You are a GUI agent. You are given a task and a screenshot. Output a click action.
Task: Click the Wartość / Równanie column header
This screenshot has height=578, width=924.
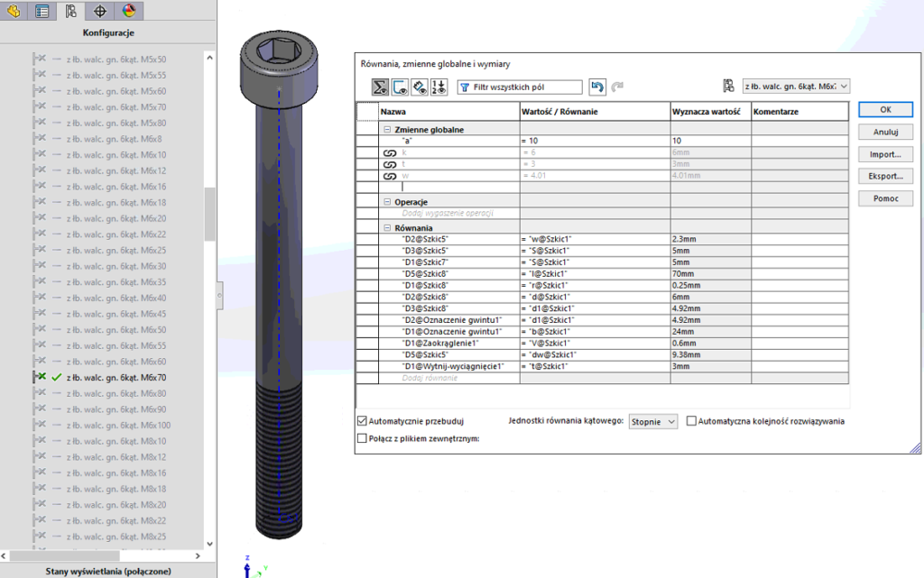[596, 111]
